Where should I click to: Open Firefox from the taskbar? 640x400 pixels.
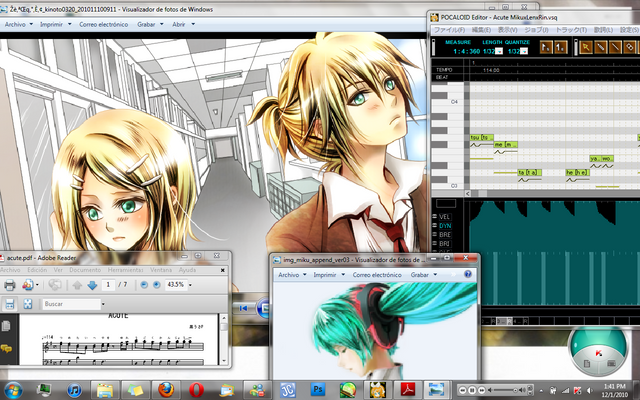[166, 390]
